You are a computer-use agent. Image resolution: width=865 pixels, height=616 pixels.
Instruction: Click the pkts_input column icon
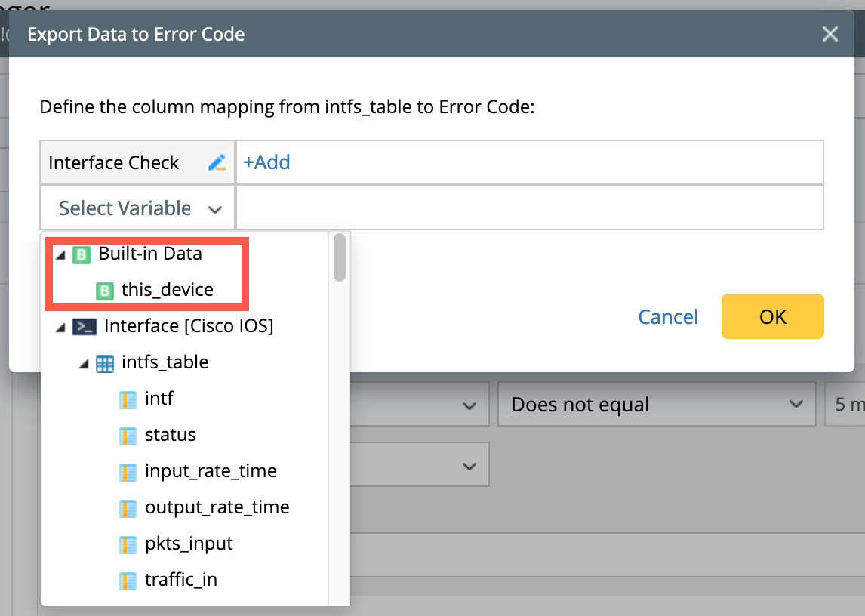tap(128, 544)
